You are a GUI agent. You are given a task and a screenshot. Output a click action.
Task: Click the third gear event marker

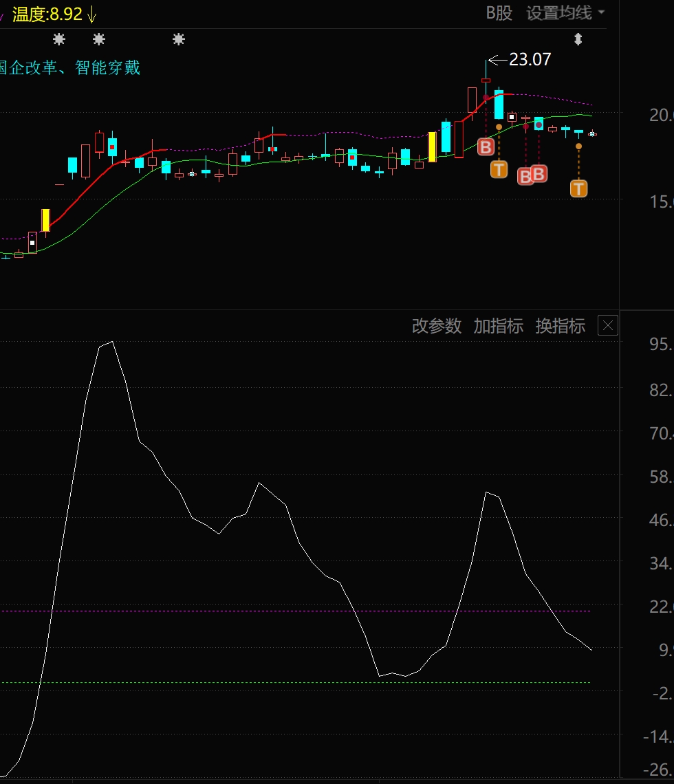click(x=179, y=39)
